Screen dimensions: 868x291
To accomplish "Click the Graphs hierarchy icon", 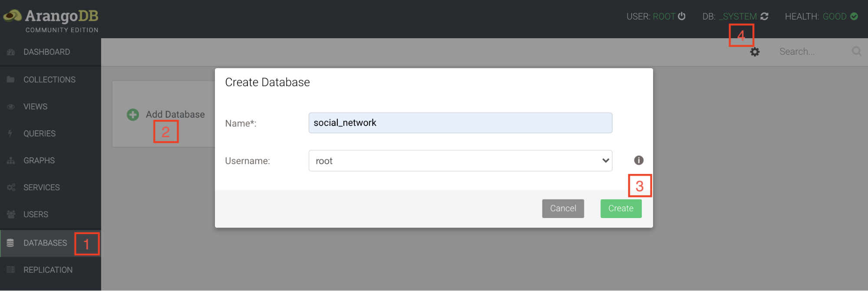I will (11, 160).
